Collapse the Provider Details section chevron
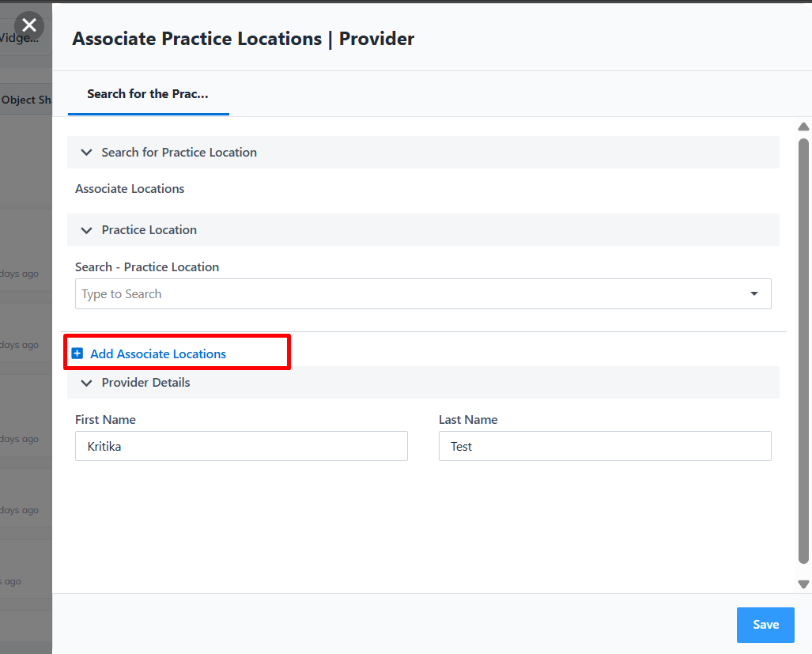 click(86, 383)
